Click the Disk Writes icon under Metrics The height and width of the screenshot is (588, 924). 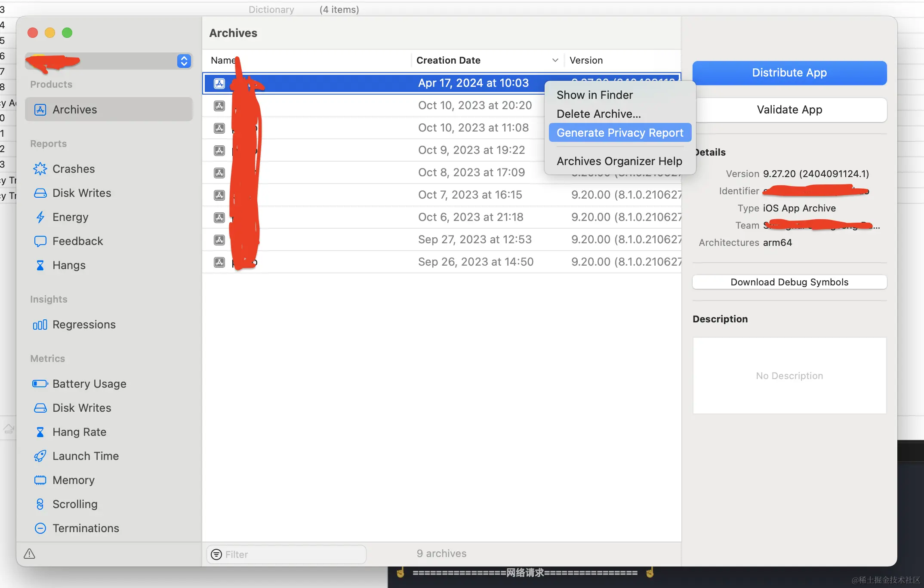[x=40, y=408]
